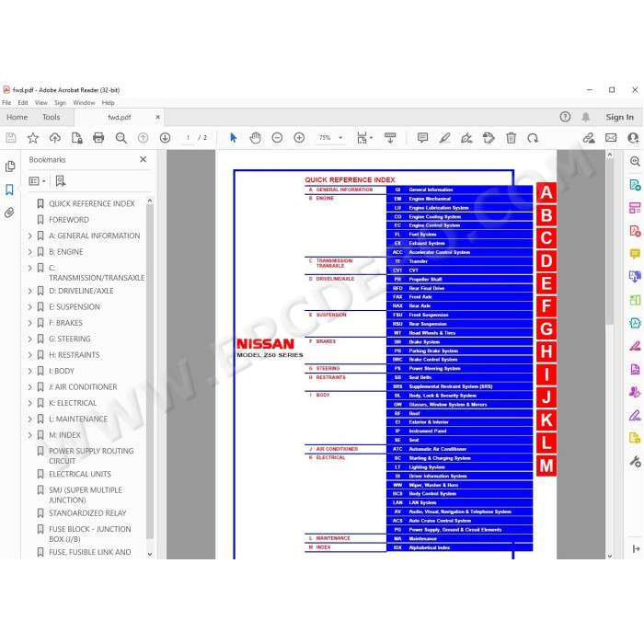
Task: Close the fwd.pdf document tab
Action: 157,117
